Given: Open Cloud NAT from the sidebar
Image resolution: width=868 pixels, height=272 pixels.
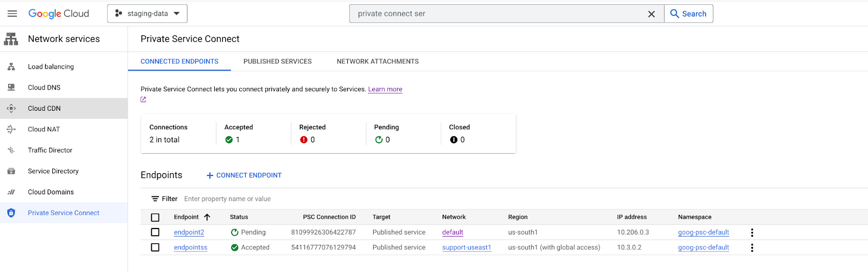Looking at the screenshot, I should pos(44,129).
